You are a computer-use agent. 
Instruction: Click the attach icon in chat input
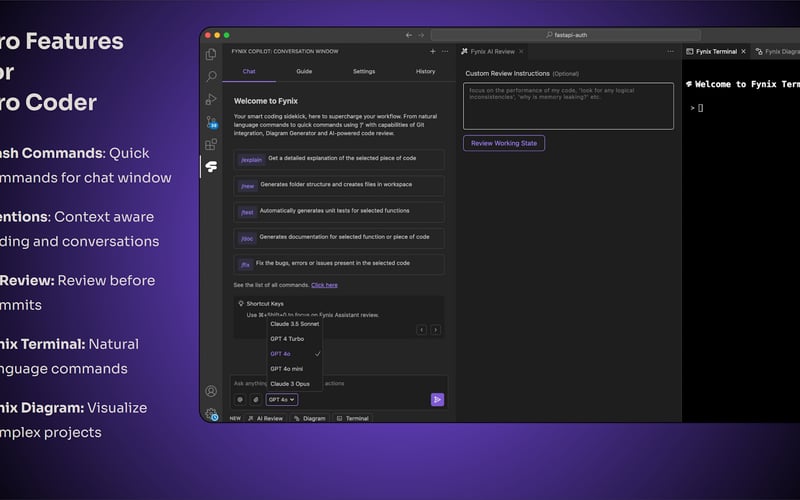click(x=256, y=399)
